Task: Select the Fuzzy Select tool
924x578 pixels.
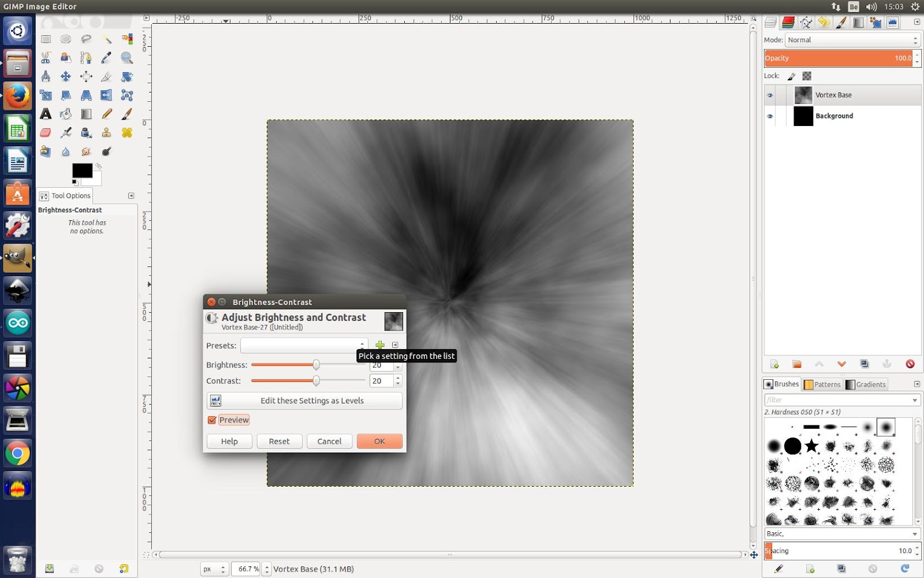Action: tap(106, 39)
